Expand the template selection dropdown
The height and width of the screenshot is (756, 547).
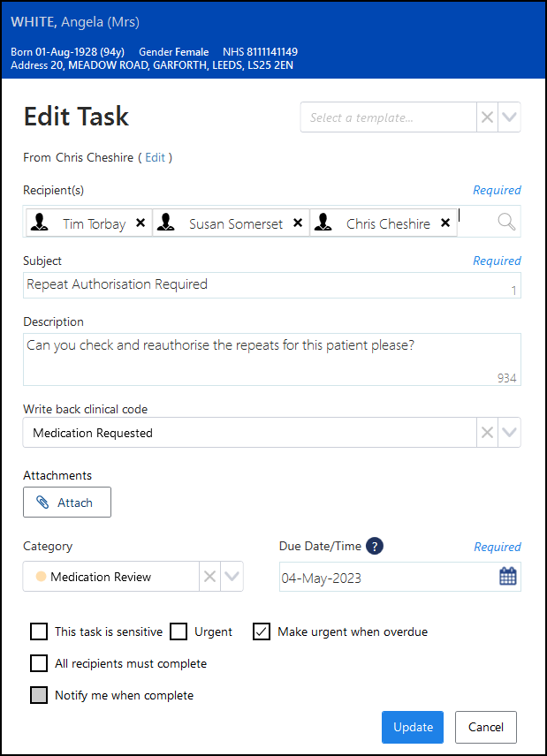509,117
